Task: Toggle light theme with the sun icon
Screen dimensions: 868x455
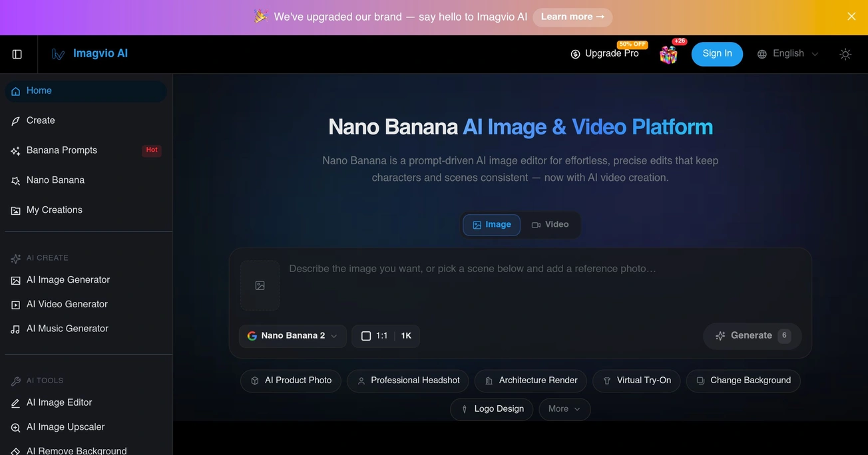Action: coord(845,54)
